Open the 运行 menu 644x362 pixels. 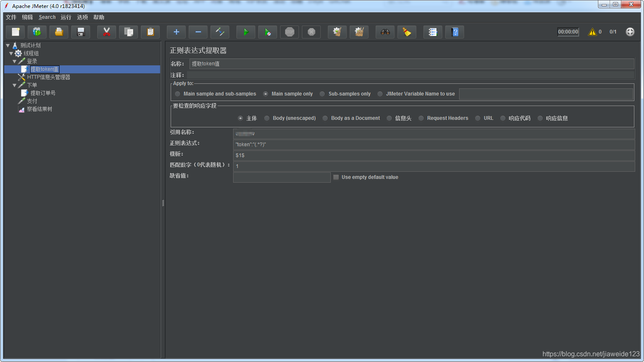click(66, 17)
